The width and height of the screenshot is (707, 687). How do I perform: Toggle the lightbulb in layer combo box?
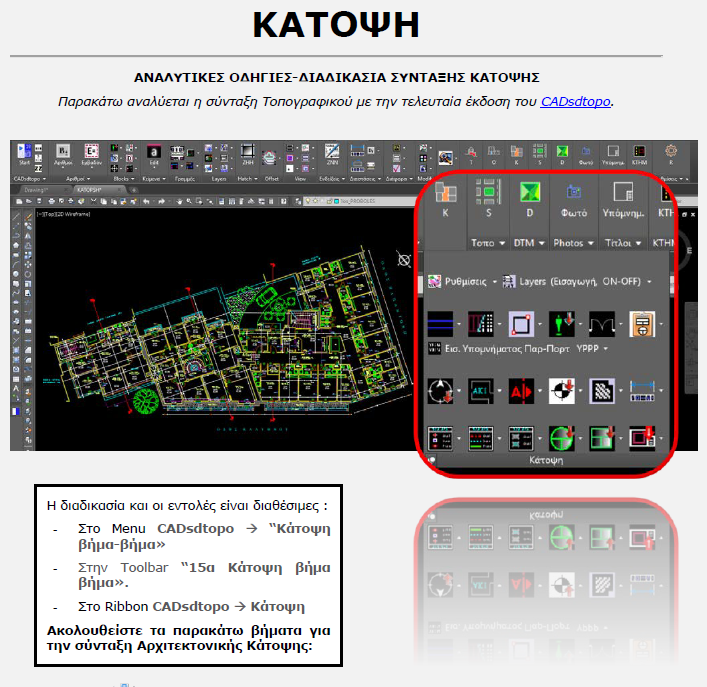(x=308, y=201)
